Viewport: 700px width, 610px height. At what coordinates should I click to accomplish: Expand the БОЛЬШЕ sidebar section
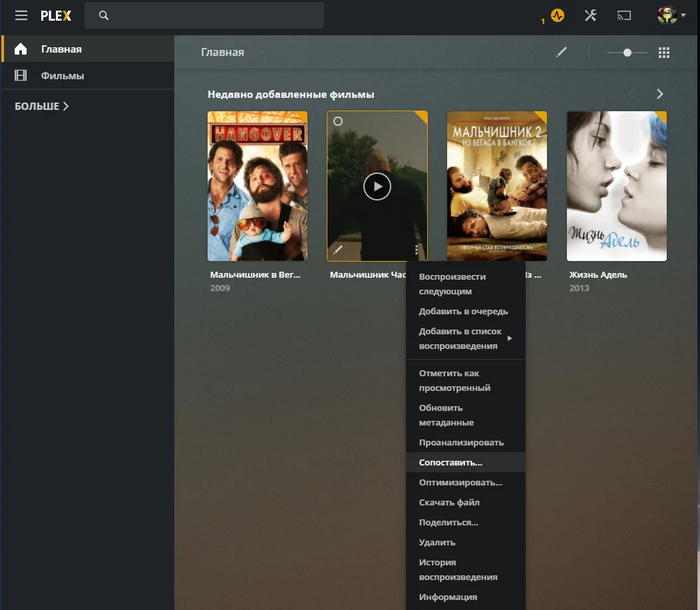(x=42, y=106)
